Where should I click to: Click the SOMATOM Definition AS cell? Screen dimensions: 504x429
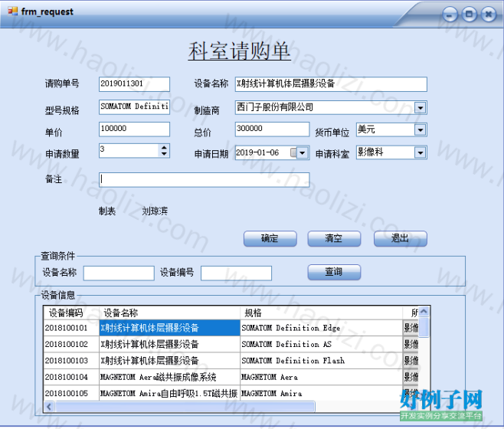(x=321, y=345)
